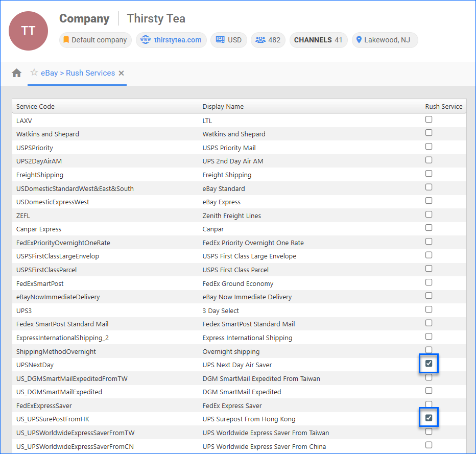Select the eBay > Rush Services tab
The width and height of the screenshot is (476, 454).
pos(78,73)
